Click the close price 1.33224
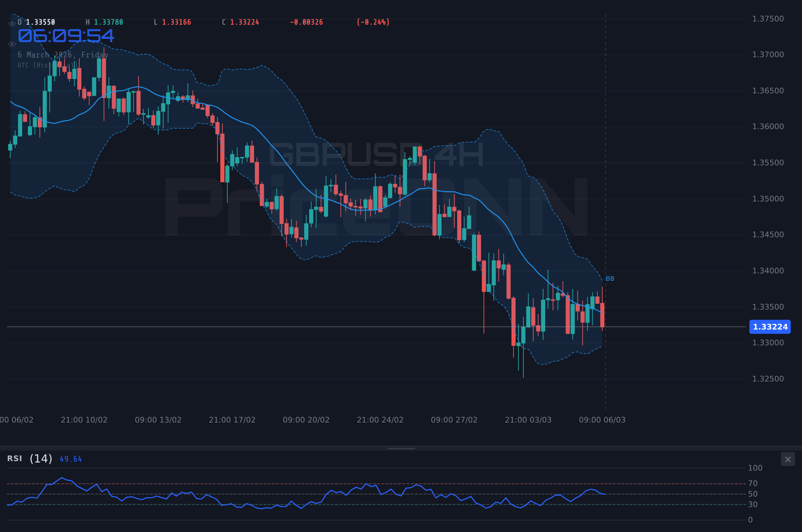Viewport: 802px width, 532px height. tap(245, 22)
